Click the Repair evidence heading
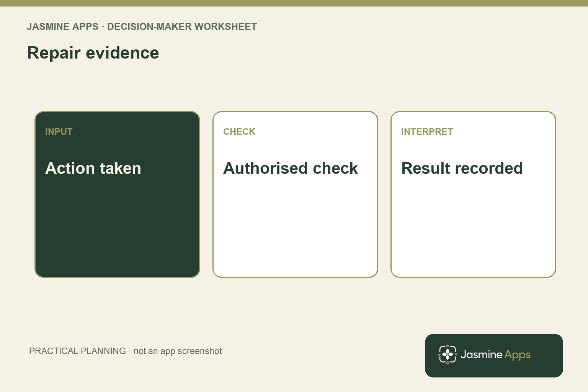The image size is (588, 392). [93, 53]
